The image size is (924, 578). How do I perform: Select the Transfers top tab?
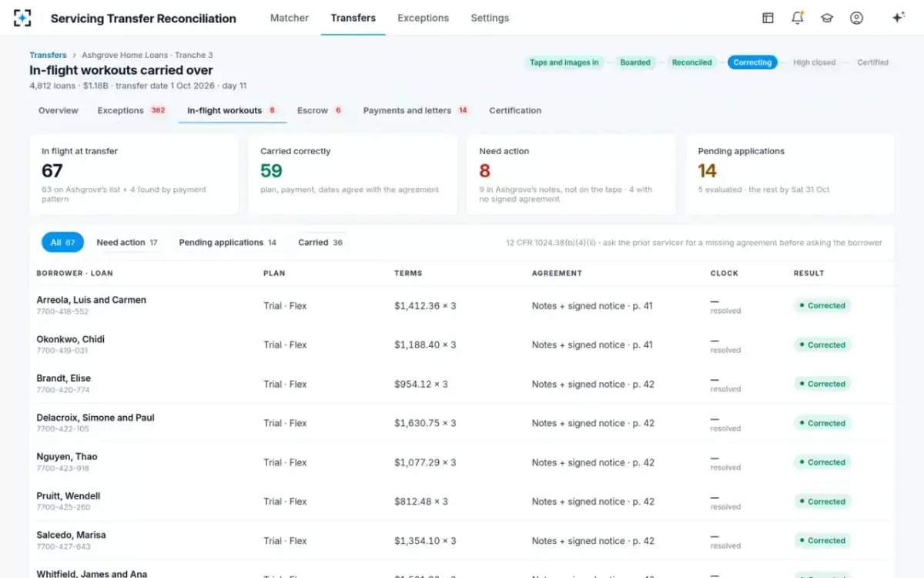pos(353,18)
